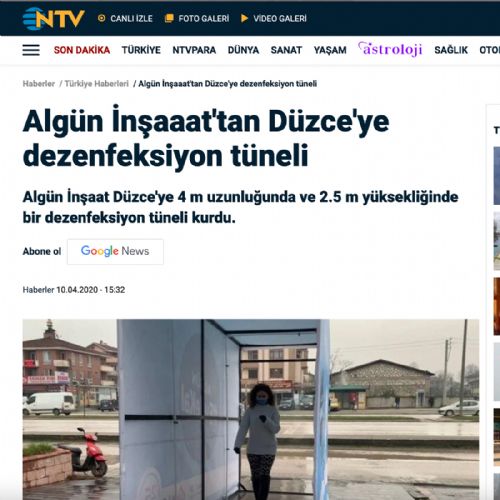The image size is (500, 500).
Task: Click the NTV logo
Action: coord(53,18)
